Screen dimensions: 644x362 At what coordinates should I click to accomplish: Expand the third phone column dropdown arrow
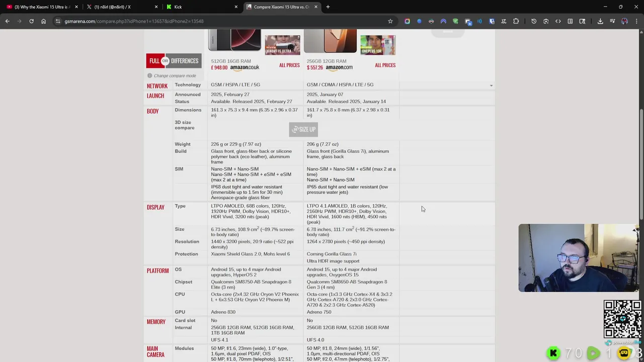491,85
